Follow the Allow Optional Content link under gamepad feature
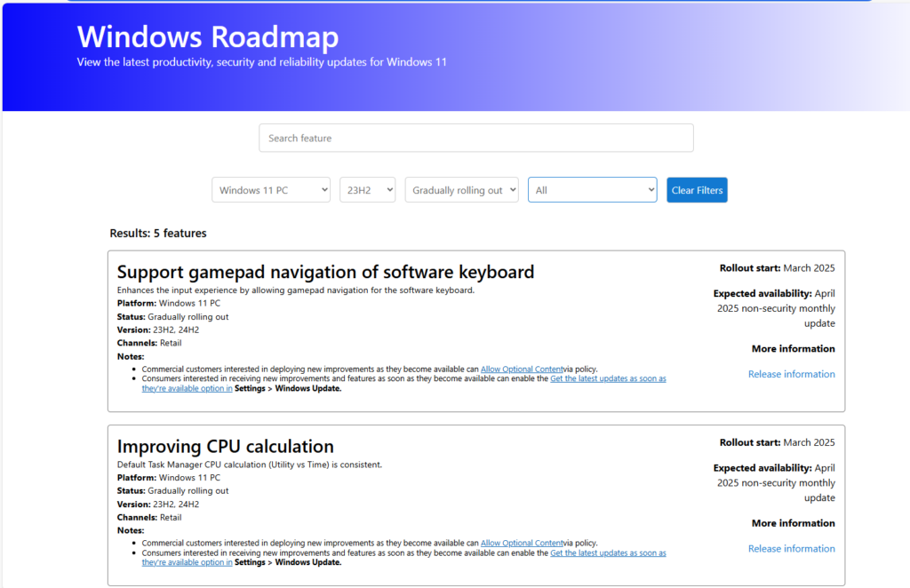Image resolution: width=910 pixels, height=588 pixels. coord(521,369)
